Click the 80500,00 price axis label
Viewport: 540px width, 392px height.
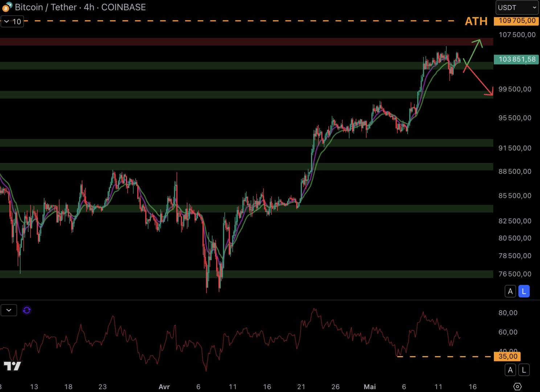(x=515, y=238)
